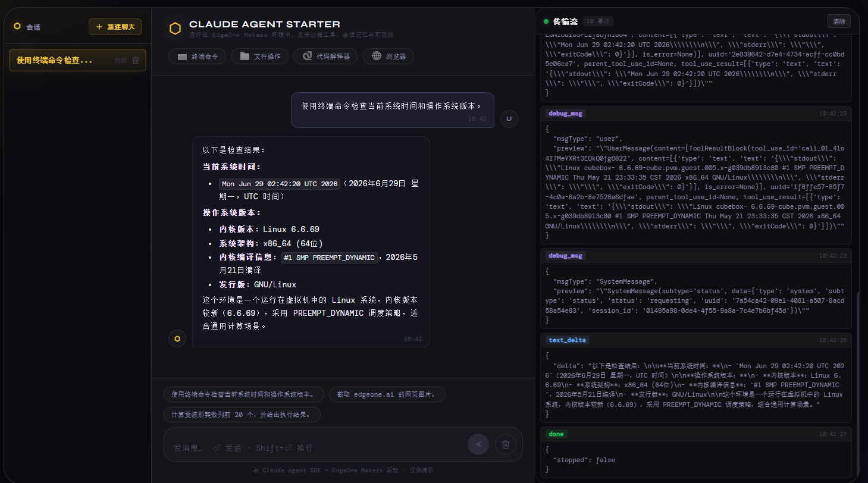This screenshot has width=868, height=483.
Task: Start a new chat with 新建聊天
Action: tap(115, 27)
